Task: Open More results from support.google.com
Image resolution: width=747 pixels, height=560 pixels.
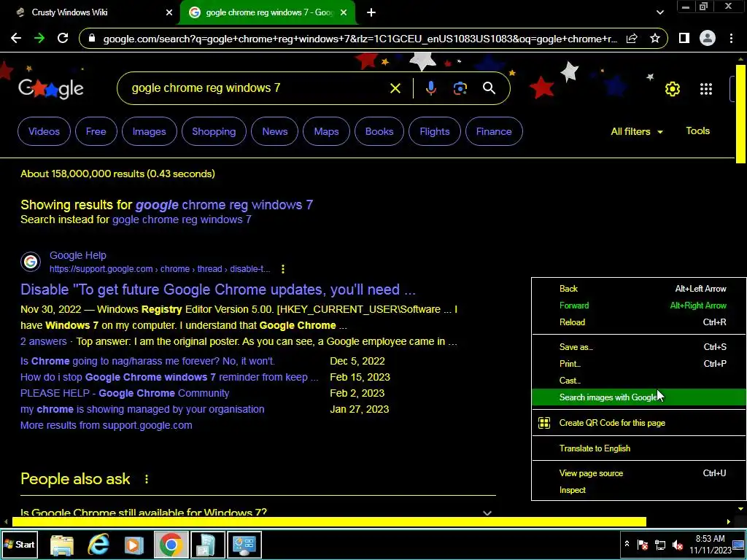Action: (x=107, y=425)
